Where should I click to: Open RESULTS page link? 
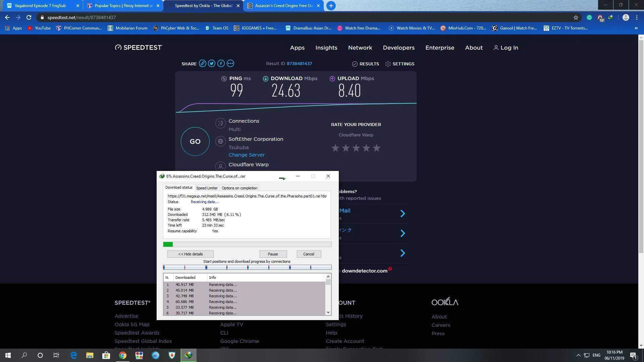(x=365, y=64)
